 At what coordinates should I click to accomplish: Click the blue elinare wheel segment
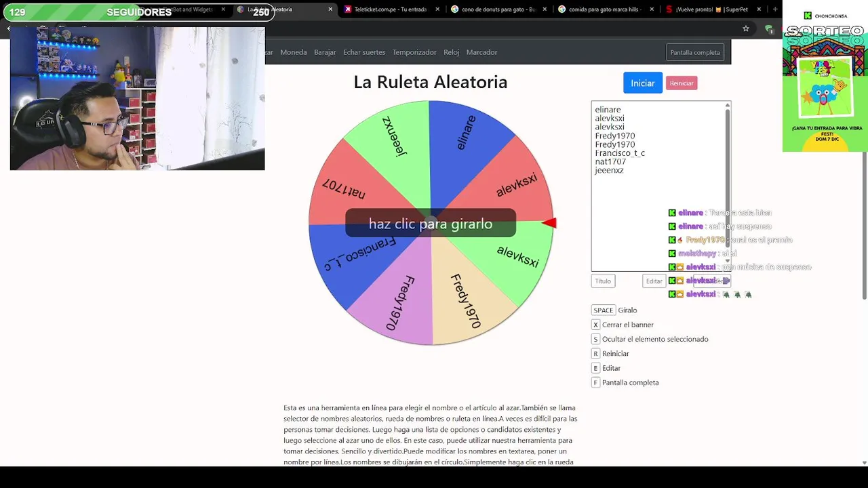pyautogui.click(x=465, y=139)
